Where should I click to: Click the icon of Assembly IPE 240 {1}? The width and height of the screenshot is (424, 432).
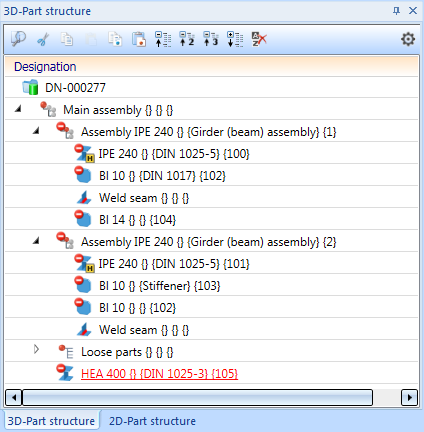click(65, 131)
